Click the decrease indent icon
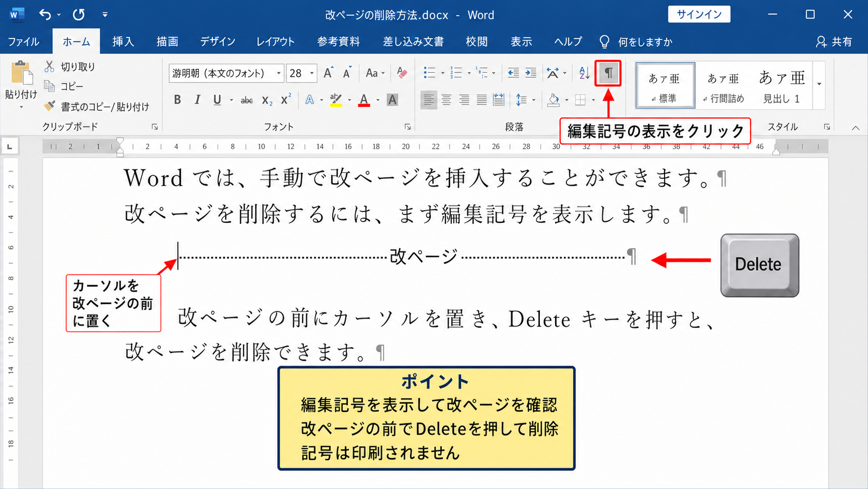 click(513, 73)
